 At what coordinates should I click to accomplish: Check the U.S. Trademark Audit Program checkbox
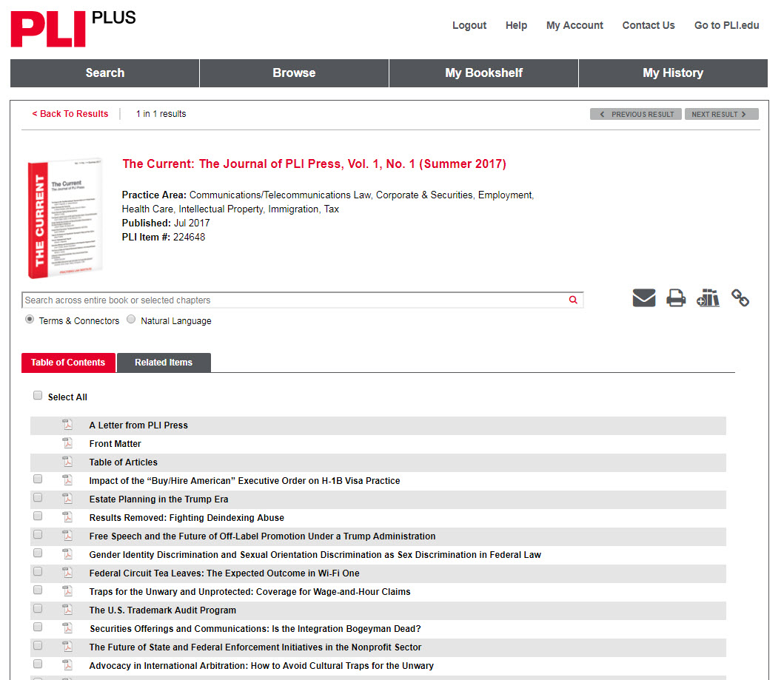point(38,608)
